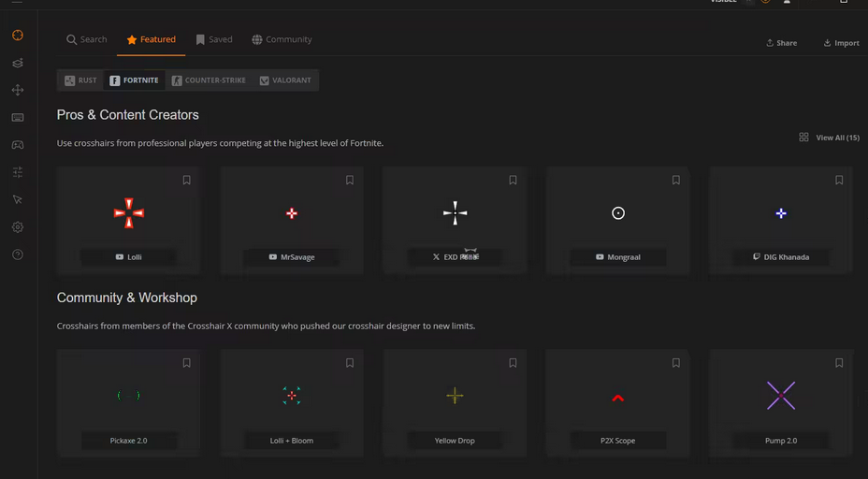Open the crosshair designer sidebar icon
868x479 pixels.
coord(18,36)
